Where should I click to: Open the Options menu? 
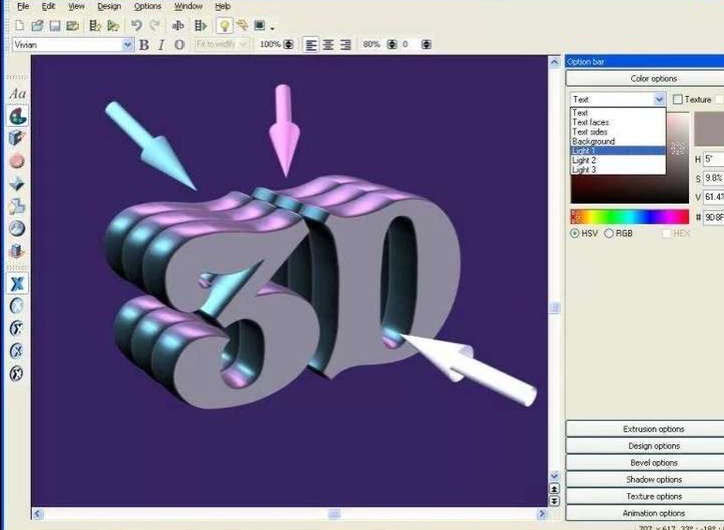147,6
